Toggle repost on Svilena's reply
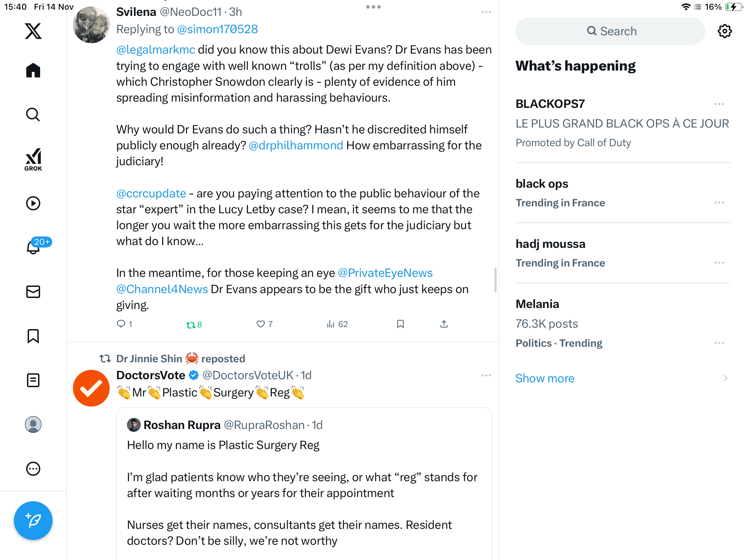This screenshot has width=747, height=560. tap(191, 325)
